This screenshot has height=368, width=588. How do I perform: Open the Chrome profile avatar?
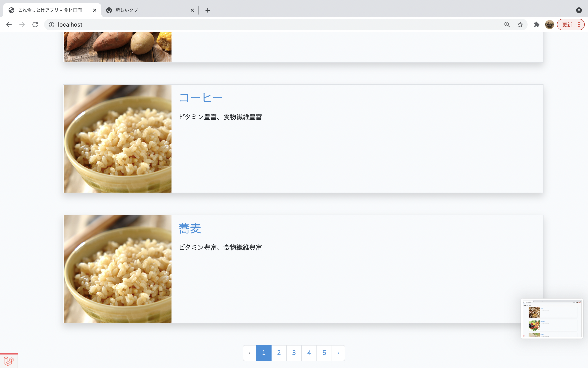point(549,25)
